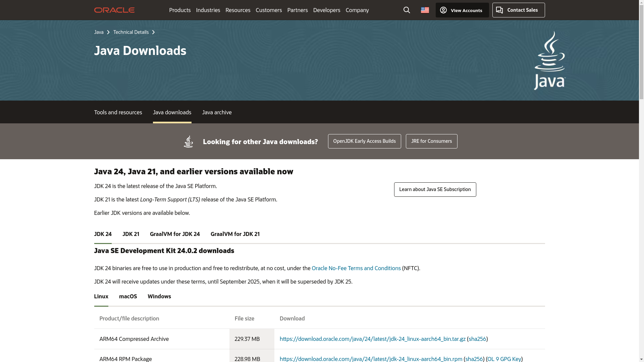
Task: Click JRE for Consumers button
Action: coord(431,141)
